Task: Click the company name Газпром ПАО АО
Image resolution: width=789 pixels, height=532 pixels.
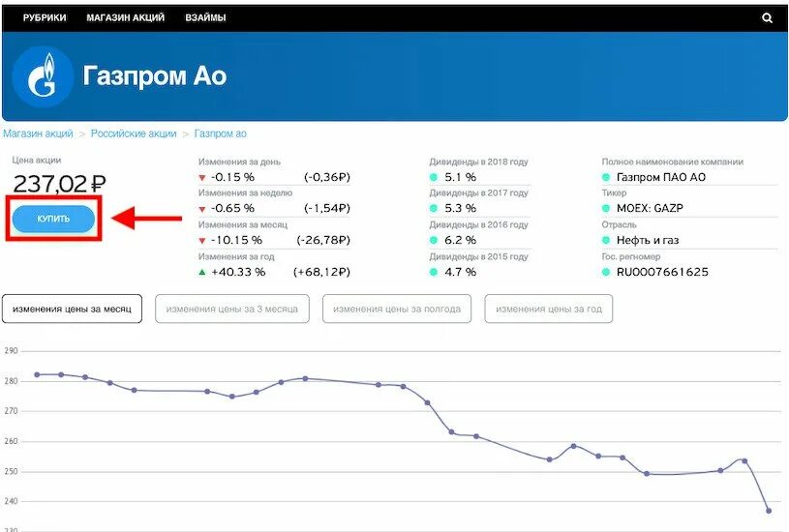Action: coord(661,177)
